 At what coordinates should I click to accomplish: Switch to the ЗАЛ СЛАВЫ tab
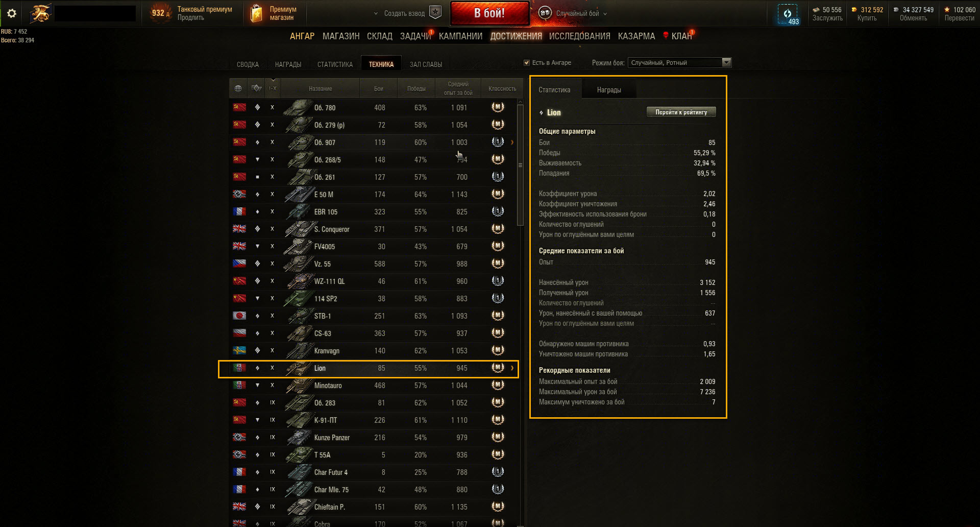click(426, 64)
